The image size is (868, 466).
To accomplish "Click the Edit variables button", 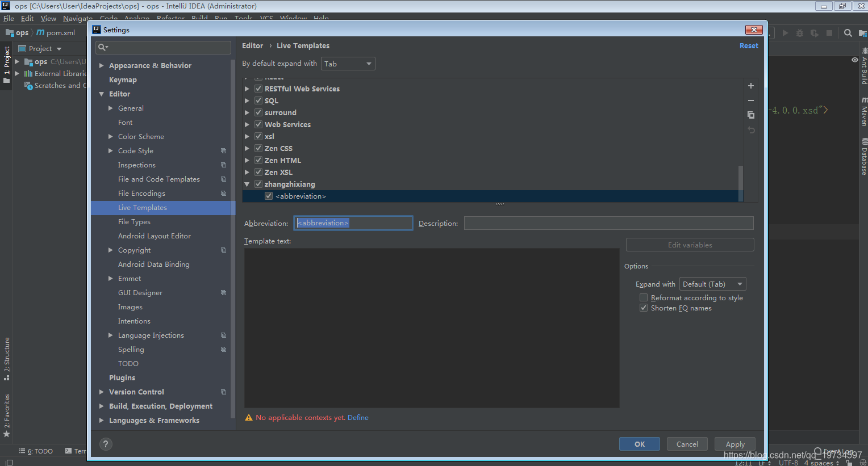I will point(690,245).
